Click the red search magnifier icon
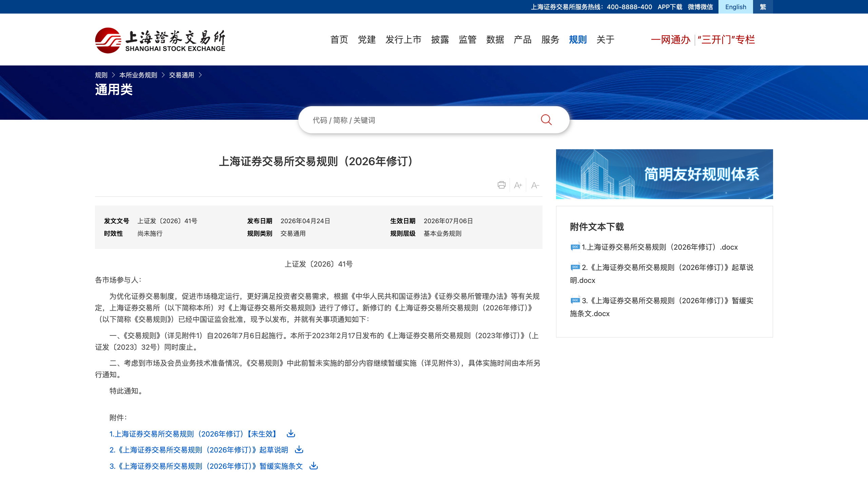 point(546,120)
